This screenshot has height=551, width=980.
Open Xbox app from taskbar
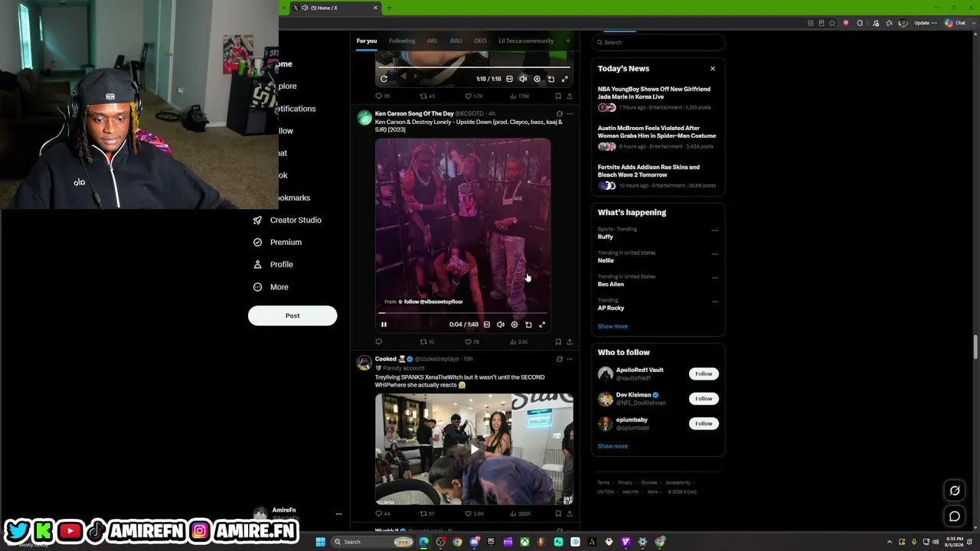[524, 542]
